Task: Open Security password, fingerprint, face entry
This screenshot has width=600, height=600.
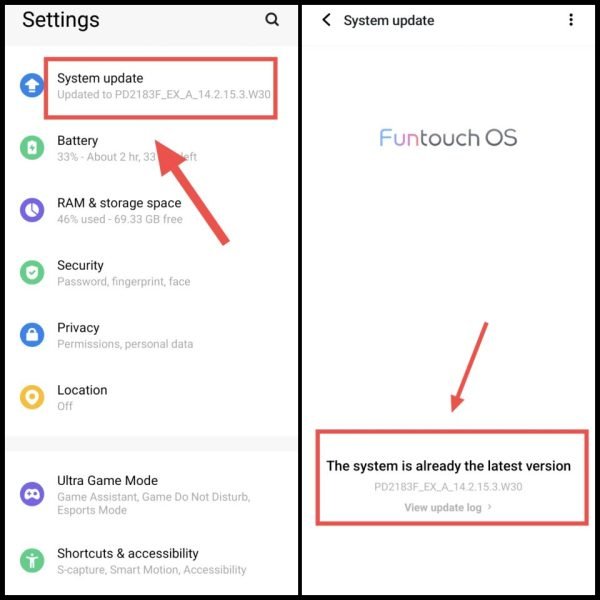Action: [151, 273]
